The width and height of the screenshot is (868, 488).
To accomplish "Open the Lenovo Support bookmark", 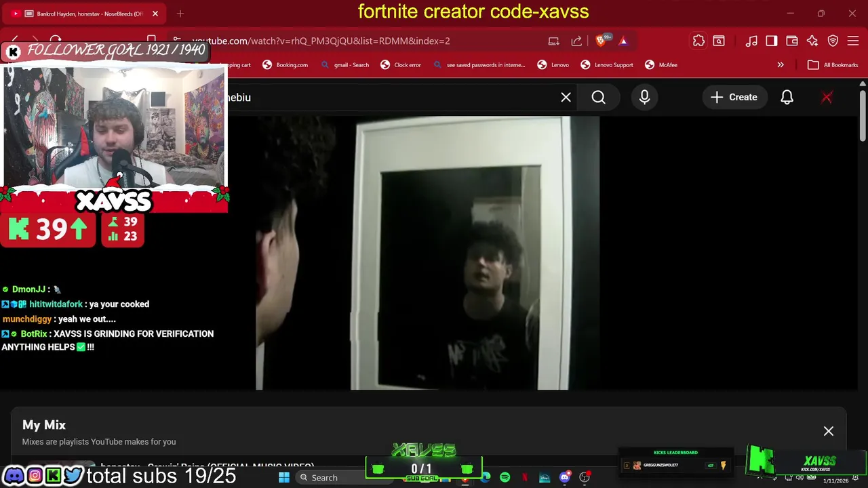I will [607, 65].
